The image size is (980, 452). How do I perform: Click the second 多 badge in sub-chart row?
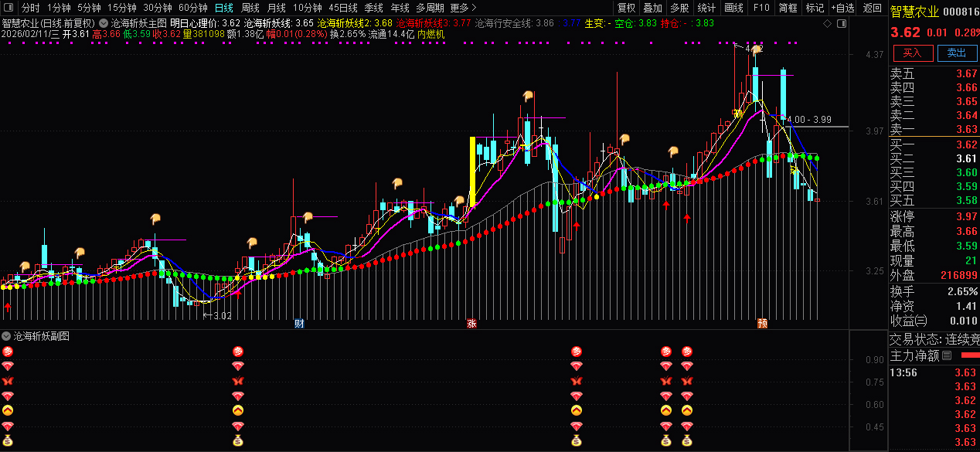pyautogui.click(x=238, y=352)
